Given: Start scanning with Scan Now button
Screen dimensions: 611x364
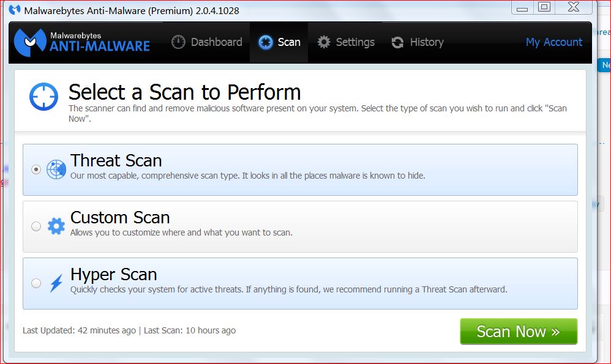Looking at the screenshot, I should [x=519, y=332].
